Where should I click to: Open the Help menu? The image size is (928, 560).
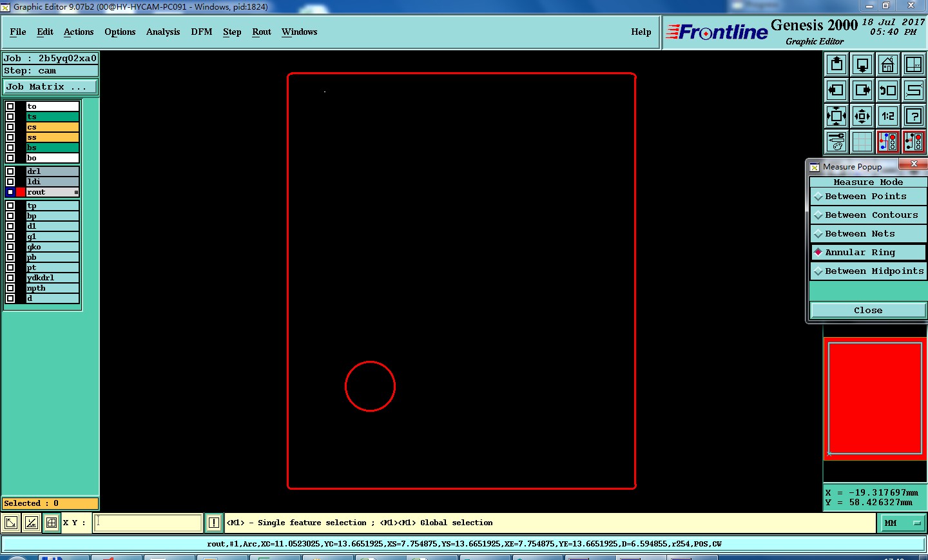tap(641, 32)
